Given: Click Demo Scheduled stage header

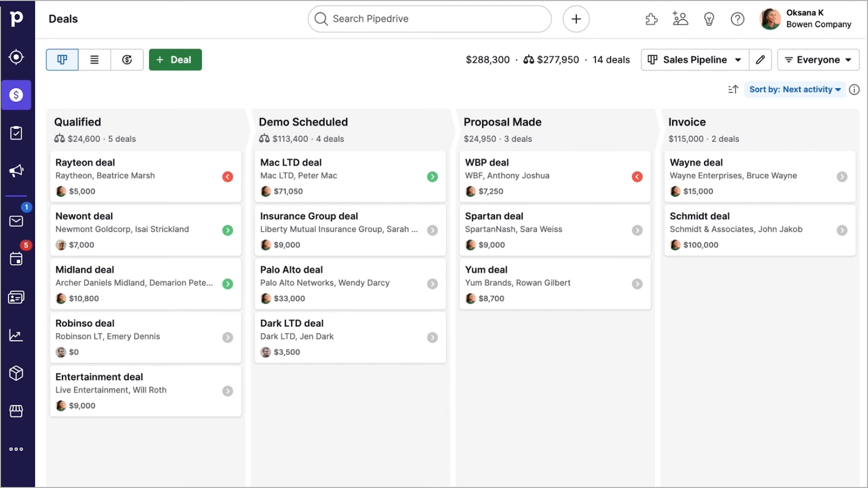Looking at the screenshot, I should click(303, 122).
